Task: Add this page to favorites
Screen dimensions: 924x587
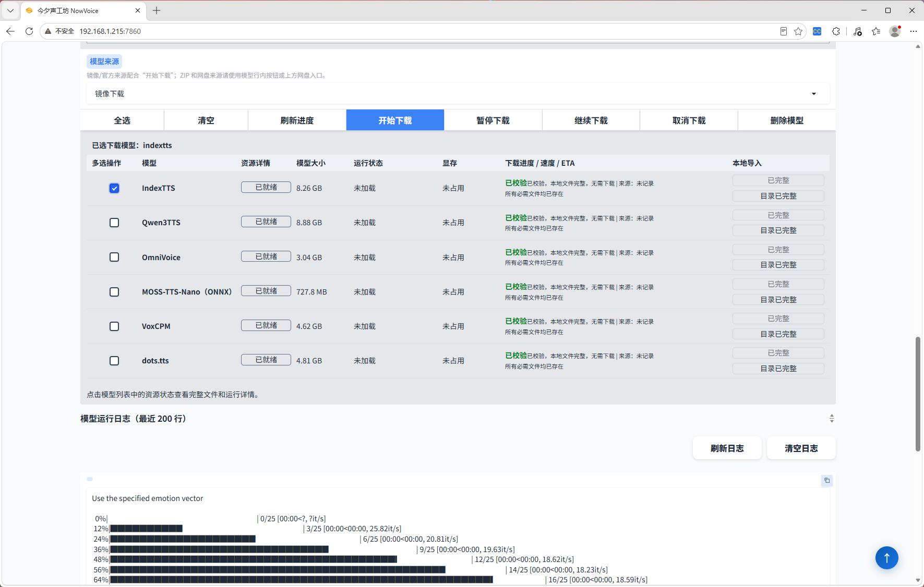Action: pos(798,31)
